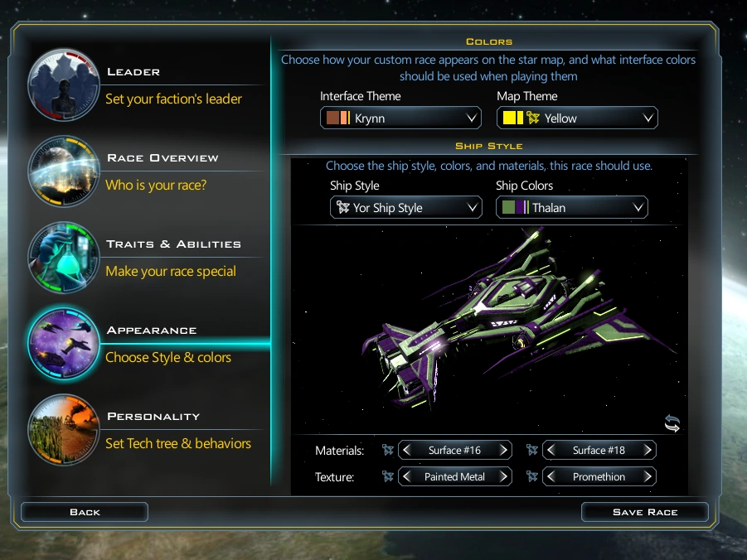Open the Personality landscape icon
The height and width of the screenshot is (560, 747).
(x=63, y=429)
